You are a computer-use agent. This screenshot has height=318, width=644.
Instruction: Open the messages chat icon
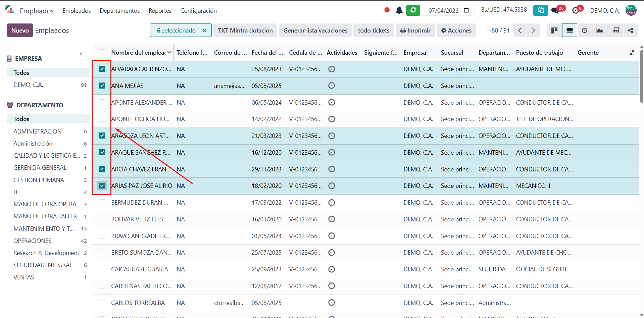click(555, 10)
